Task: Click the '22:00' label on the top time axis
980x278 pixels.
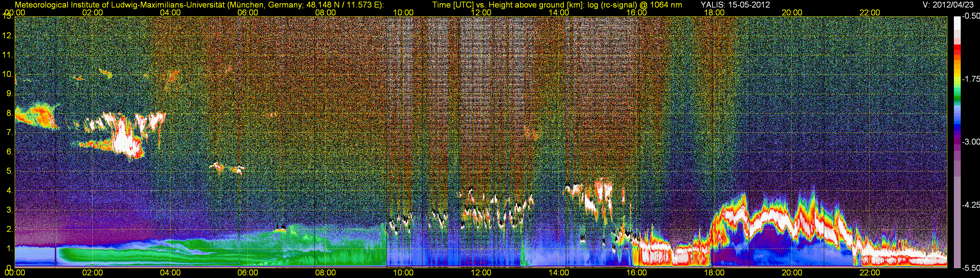Action: point(870,12)
